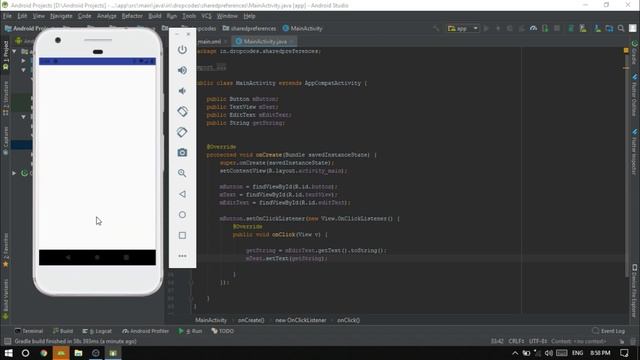Open the app run configuration dropdown
Viewport: 640px width, 360px height.
tap(463, 29)
